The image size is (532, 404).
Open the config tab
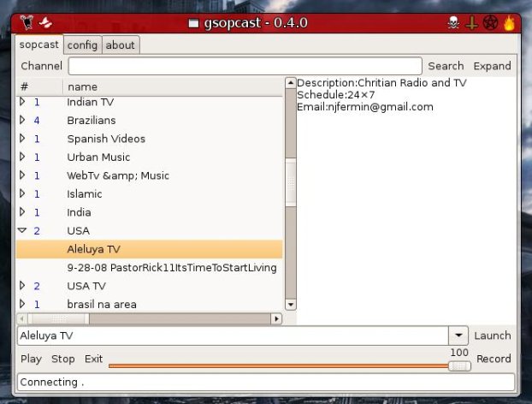point(82,45)
